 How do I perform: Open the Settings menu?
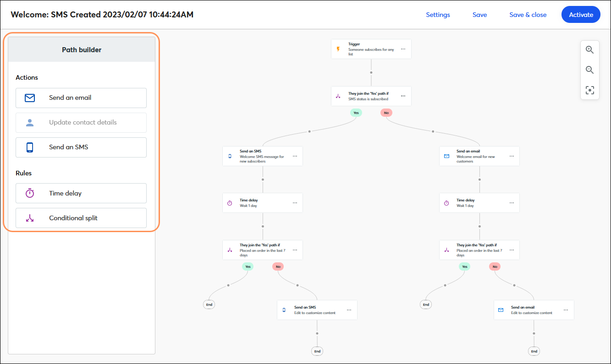pos(438,14)
